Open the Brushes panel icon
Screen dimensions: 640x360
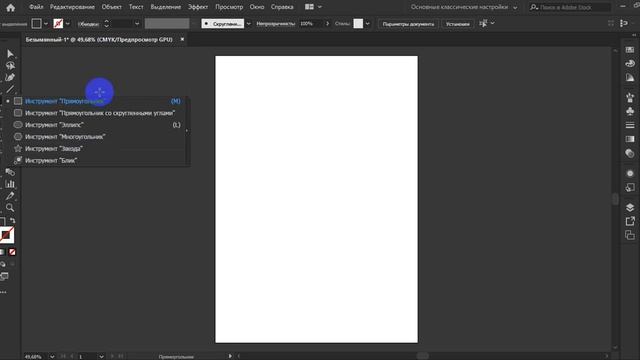tap(630, 97)
